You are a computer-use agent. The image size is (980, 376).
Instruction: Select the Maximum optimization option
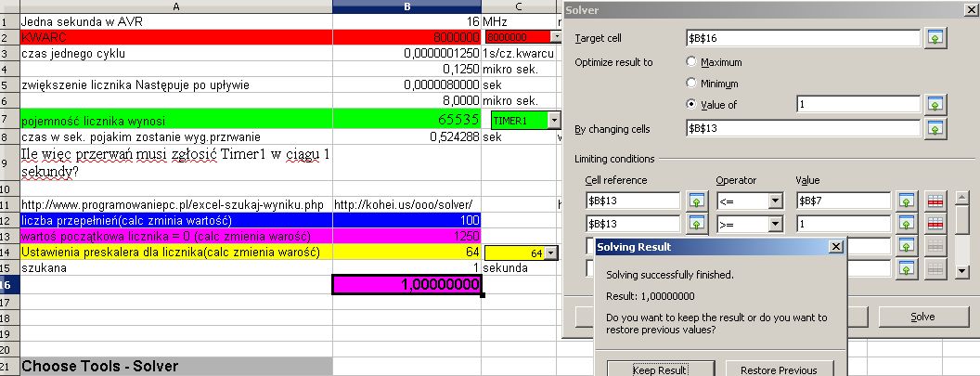coord(691,62)
